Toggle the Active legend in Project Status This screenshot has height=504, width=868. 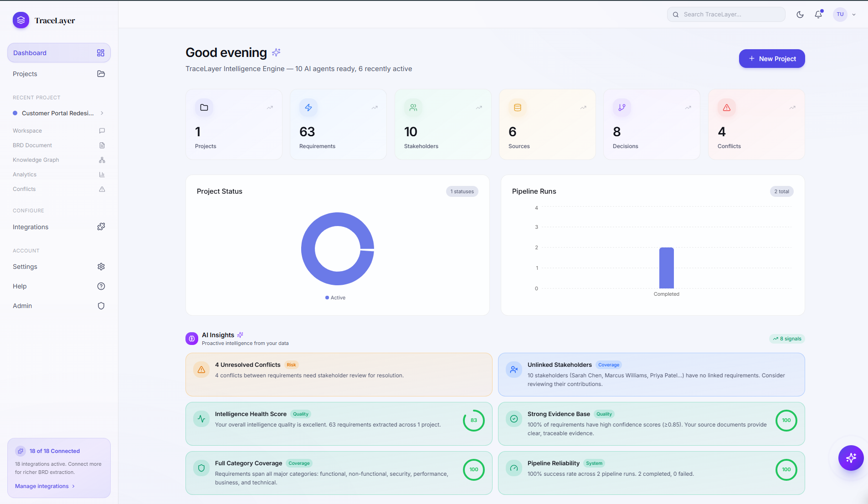pyautogui.click(x=335, y=298)
